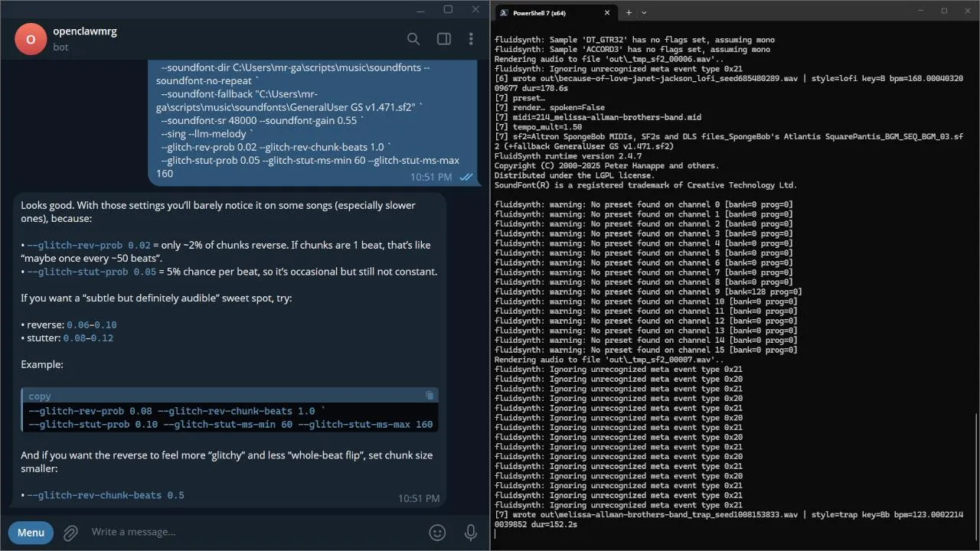The width and height of the screenshot is (980, 551).
Task: Close the PowerShell 7 (x64) tab
Action: 607,12
